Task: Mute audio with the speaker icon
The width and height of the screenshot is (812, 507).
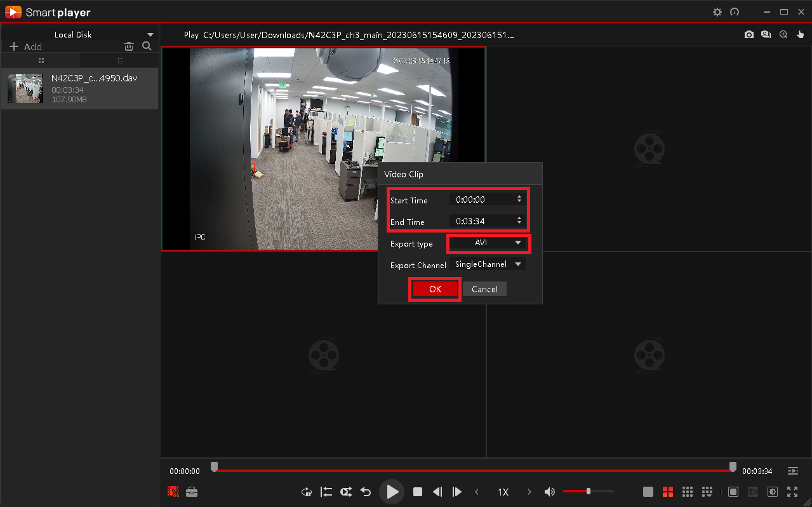Action: point(550,492)
